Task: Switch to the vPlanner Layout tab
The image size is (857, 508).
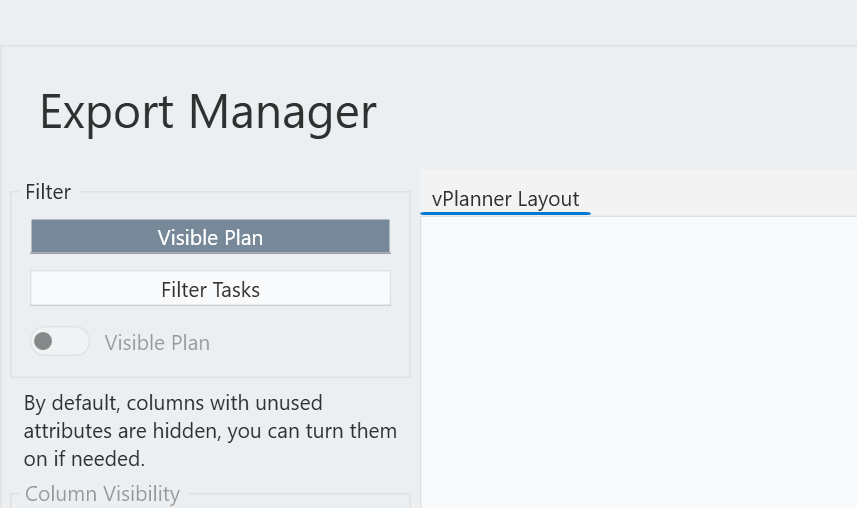Action: pyautogui.click(x=505, y=199)
